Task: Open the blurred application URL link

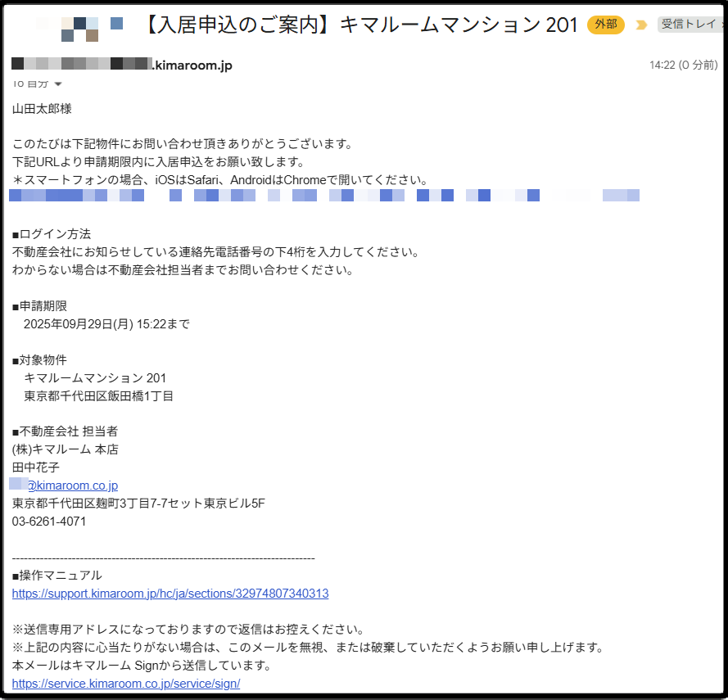Action: (324, 196)
